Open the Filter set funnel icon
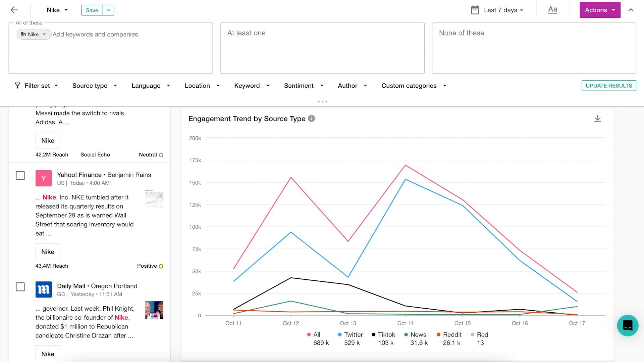Viewport: 644px width, 362px height. [x=17, y=86]
